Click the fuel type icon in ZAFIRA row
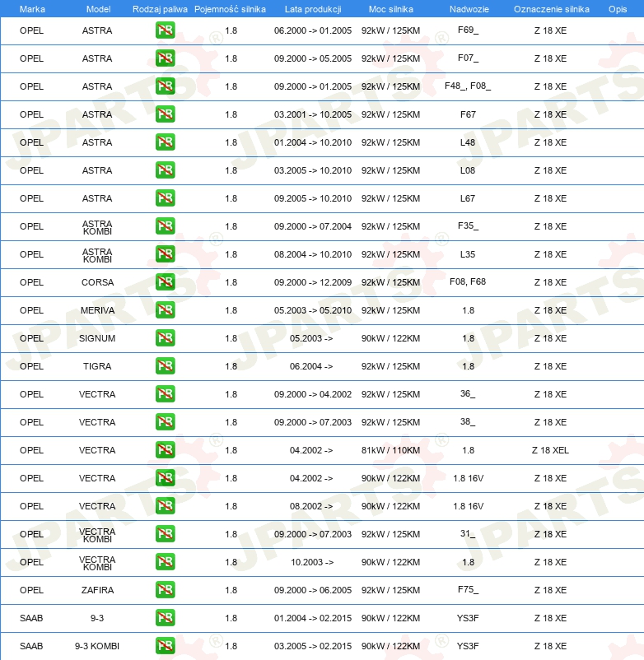The width and height of the screenshot is (644, 660). tap(165, 590)
